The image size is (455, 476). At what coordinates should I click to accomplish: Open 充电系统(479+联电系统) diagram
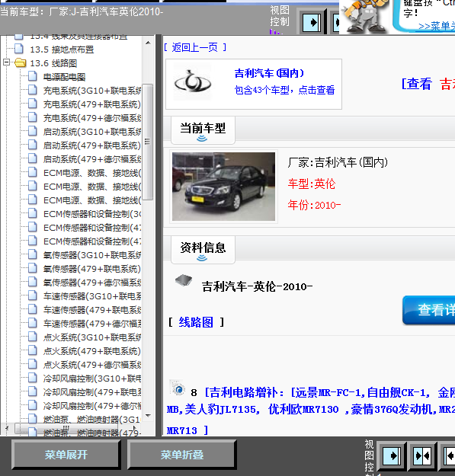92,104
